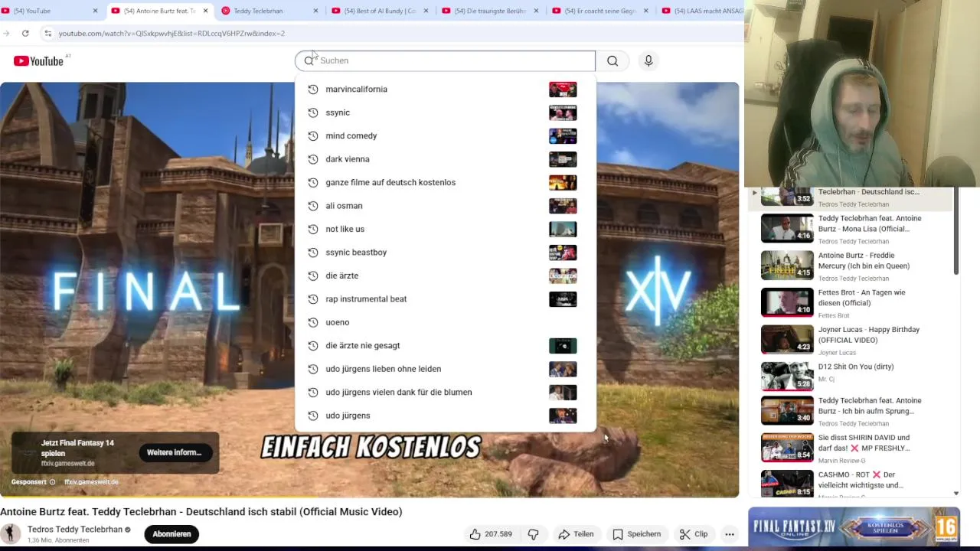
Task: Select 'die ärzte nie gesagt' suggestion
Action: pyautogui.click(x=445, y=346)
